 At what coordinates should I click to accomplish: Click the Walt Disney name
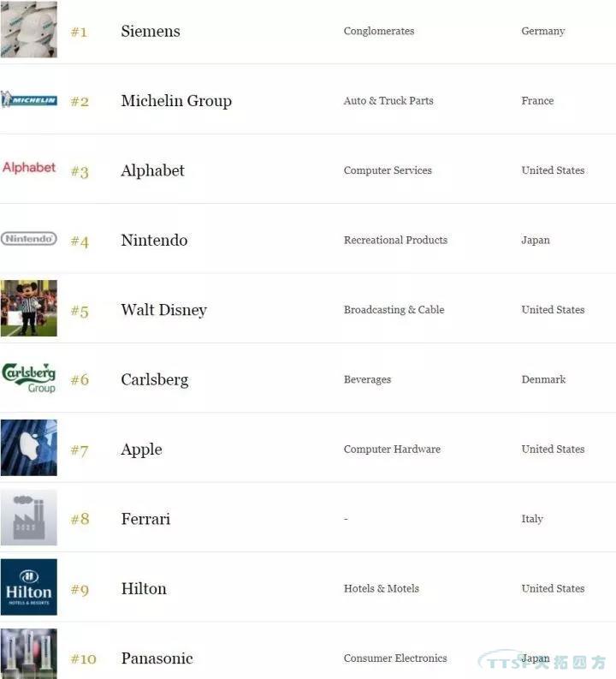click(x=163, y=310)
